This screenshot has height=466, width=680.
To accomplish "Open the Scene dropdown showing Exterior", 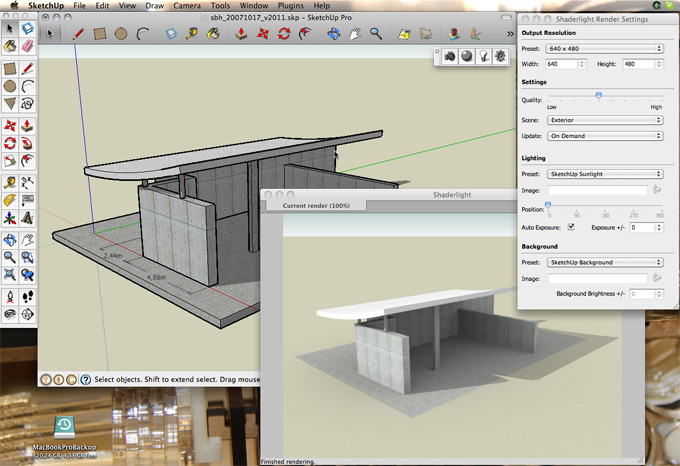I will coord(605,120).
